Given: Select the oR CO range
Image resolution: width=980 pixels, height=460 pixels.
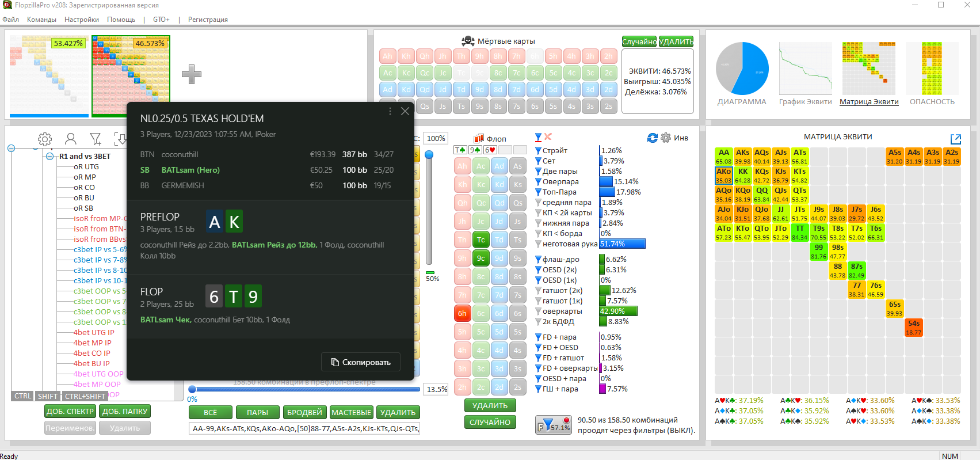Looking at the screenshot, I should pos(84,187).
